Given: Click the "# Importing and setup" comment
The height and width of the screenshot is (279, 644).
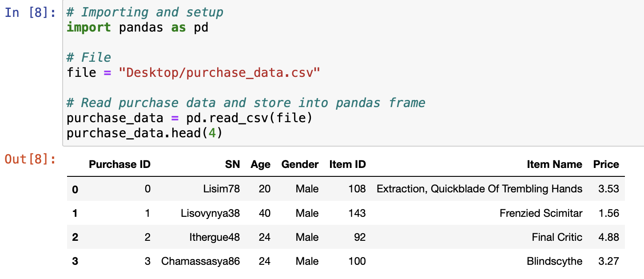Looking at the screenshot, I should (144, 12).
